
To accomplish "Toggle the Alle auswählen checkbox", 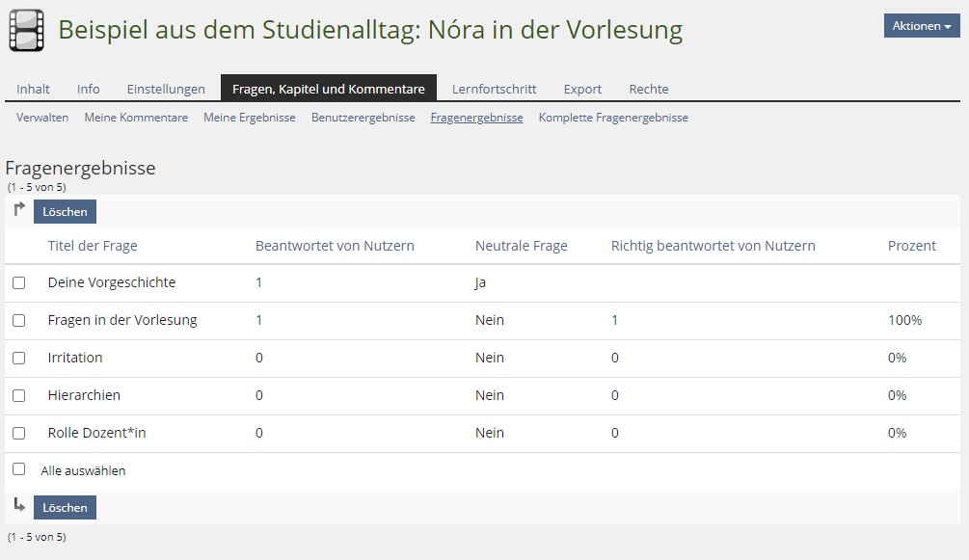I will (x=18, y=469).
